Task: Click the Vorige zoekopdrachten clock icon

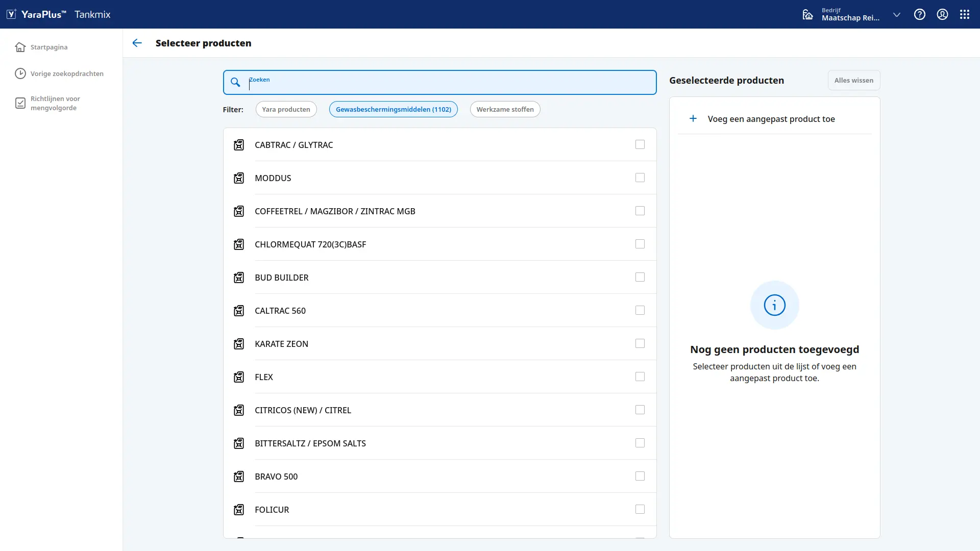Action: tap(20, 73)
